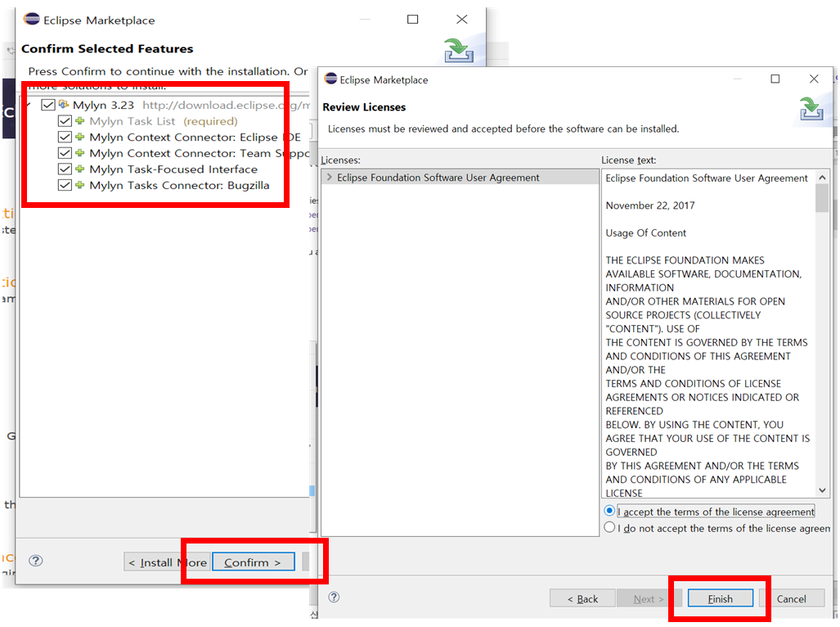Cancel the Review Licenses dialog
Viewport: 840px width, 627px height.
pos(791,598)
